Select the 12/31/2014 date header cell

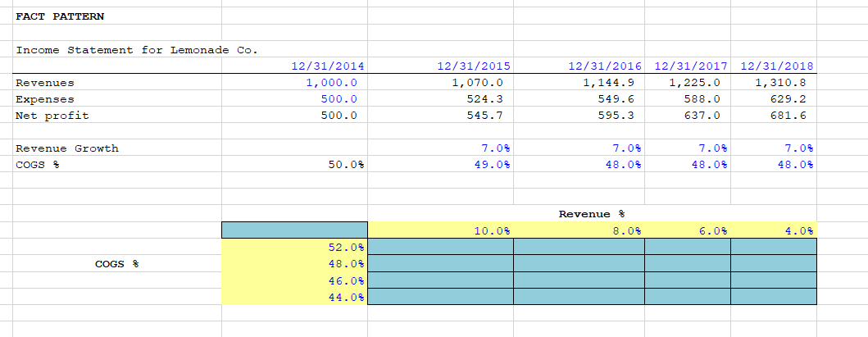point(294,66)
